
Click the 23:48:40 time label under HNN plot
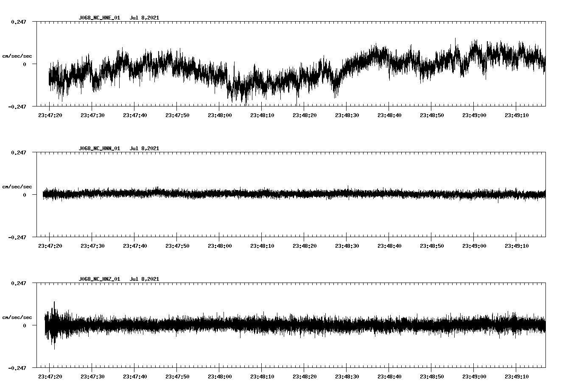tap(389, 246)
